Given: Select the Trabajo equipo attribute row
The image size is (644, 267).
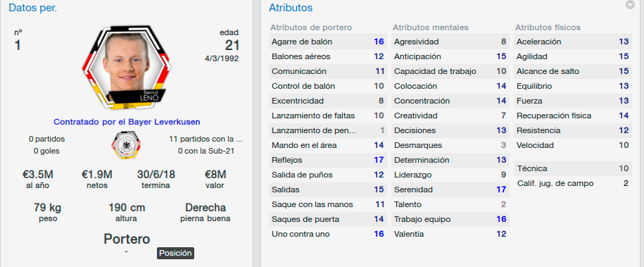Looking at the screenshot, I should 450,219.
